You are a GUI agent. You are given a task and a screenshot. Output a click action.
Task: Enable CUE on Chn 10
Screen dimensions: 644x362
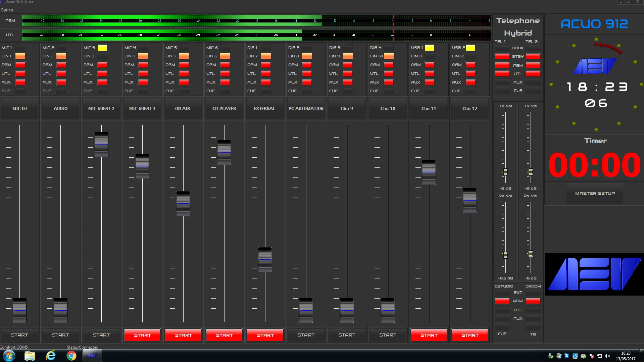(389, 91)
